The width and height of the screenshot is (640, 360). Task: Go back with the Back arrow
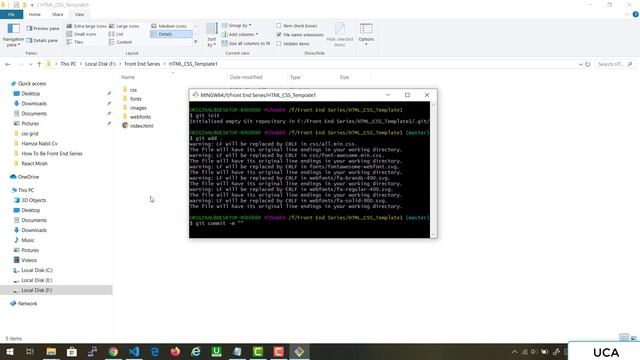coord(8,64)
